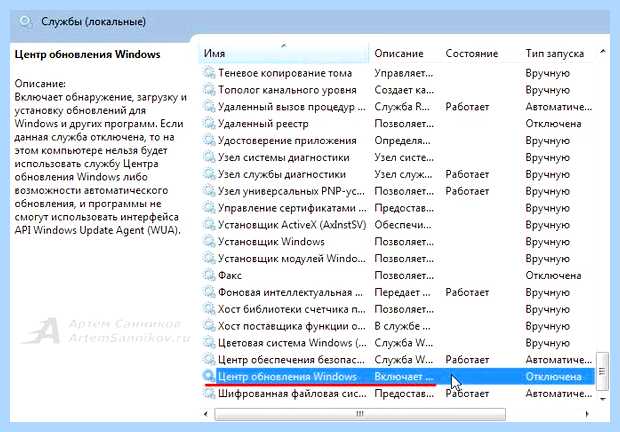Click the gear icon of Узел универсальных PNP

(x=208, y=191)
